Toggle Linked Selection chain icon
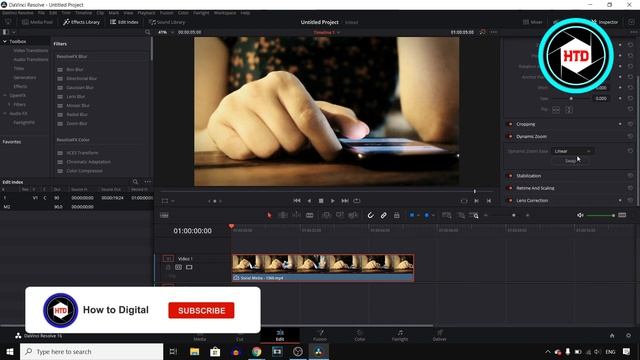The width and height of the screenshot is (640, 360). 384,215
